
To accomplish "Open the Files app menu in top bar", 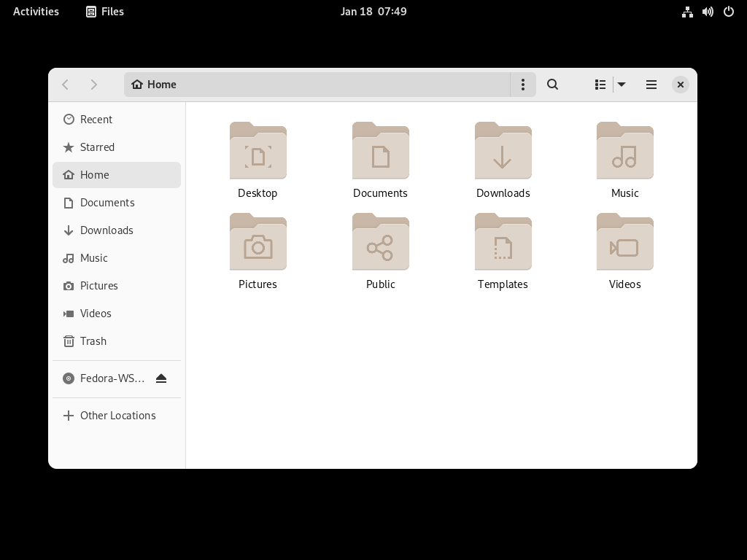I will [105, 12].
